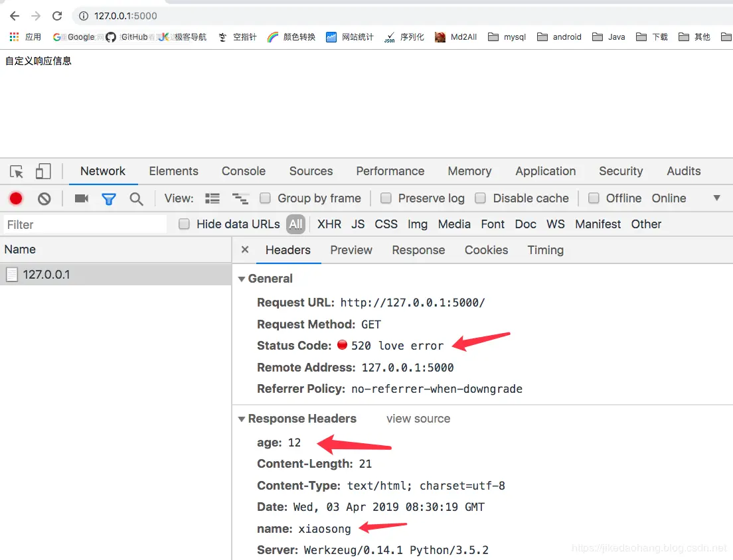Open the Performance panel tab
The width and height of the screenshot is (733, 560).
390,171
